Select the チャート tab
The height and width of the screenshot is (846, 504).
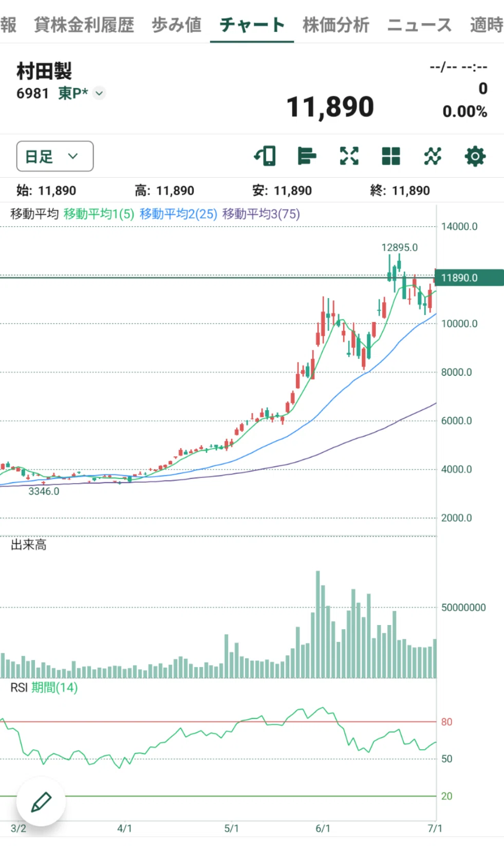click(x=252, y=24)
